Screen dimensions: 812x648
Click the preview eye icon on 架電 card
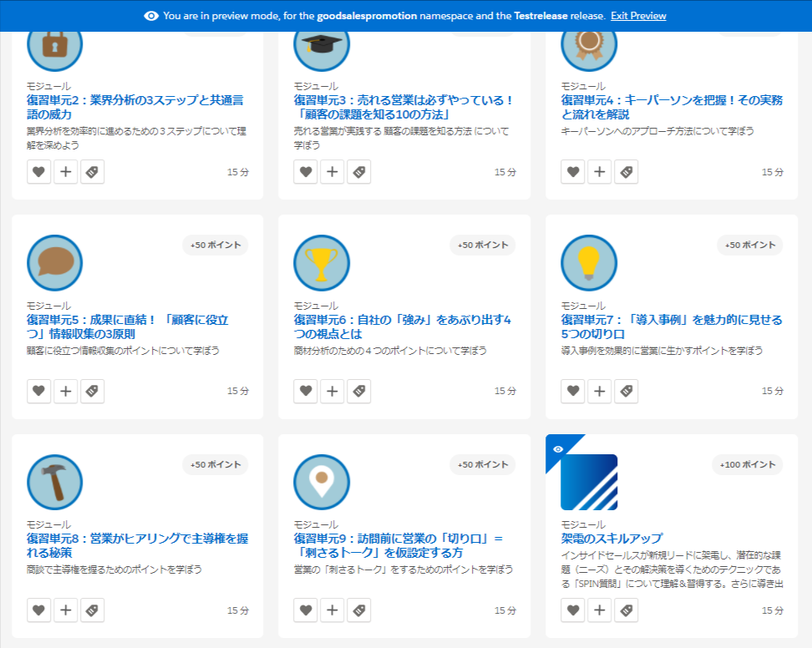tap(558, 449)
